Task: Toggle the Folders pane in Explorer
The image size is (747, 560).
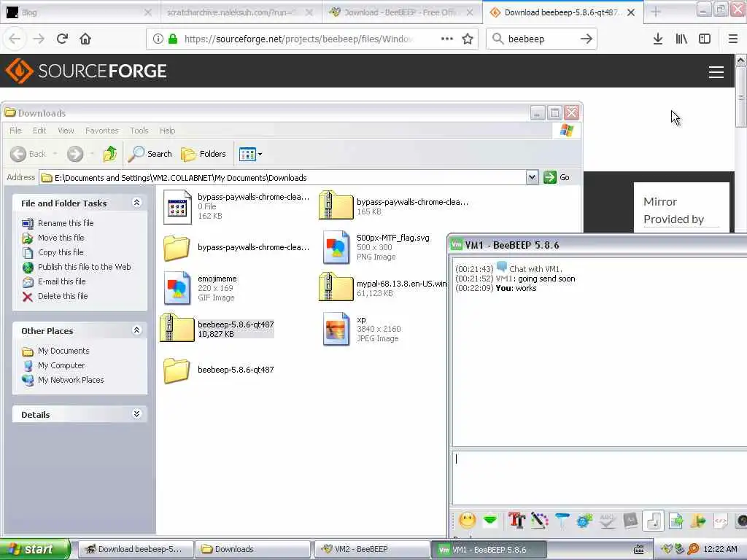Action: tap(204, 154)
